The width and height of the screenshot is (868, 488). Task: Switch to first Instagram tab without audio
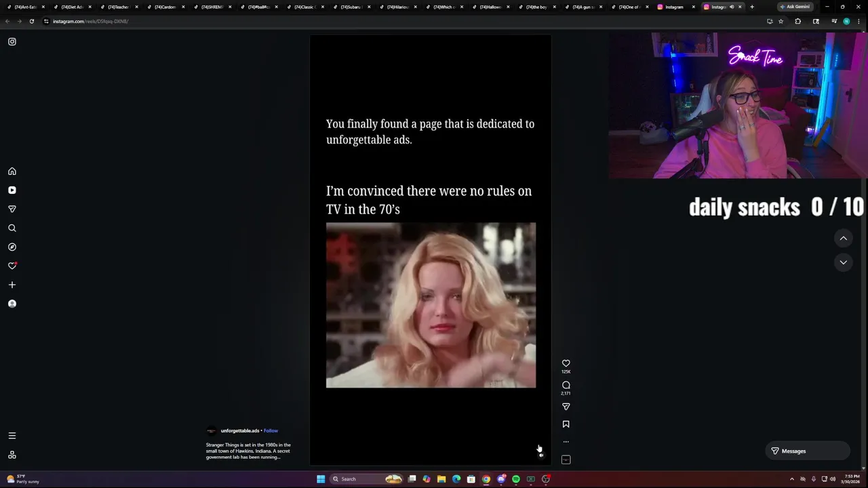click(x=675, y=7)
